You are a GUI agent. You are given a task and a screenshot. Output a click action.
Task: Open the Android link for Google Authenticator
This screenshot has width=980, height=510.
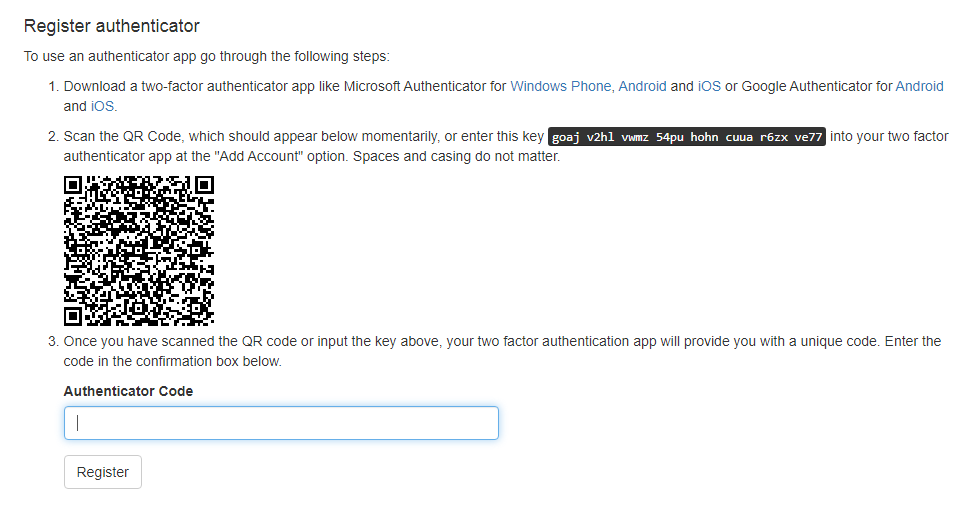coord(919,86)
